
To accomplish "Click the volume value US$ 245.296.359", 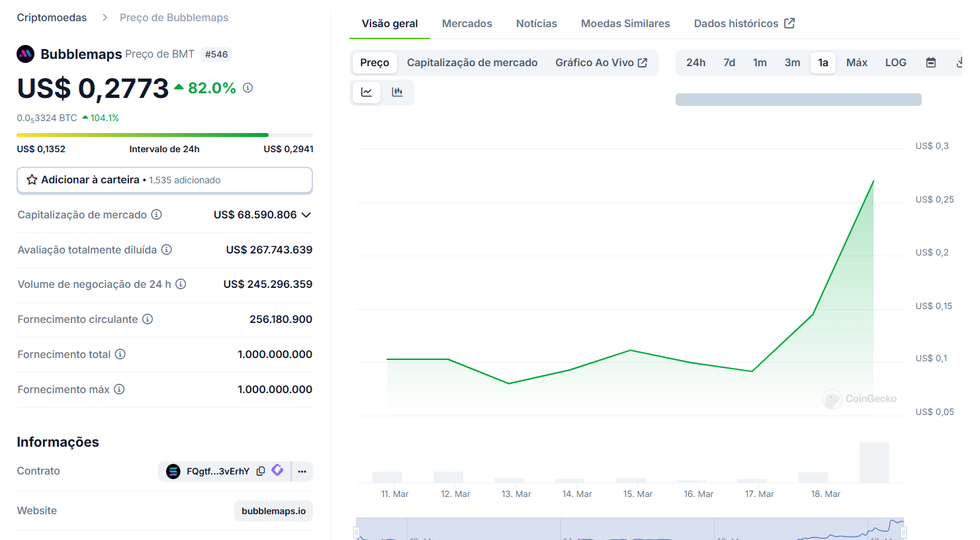I will click(268, 284).
